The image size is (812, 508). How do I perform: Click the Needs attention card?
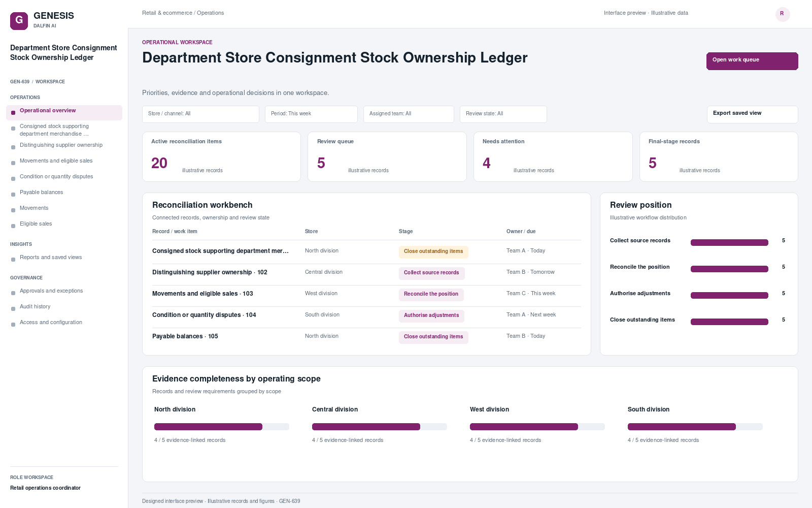click(x=553, y=156)
